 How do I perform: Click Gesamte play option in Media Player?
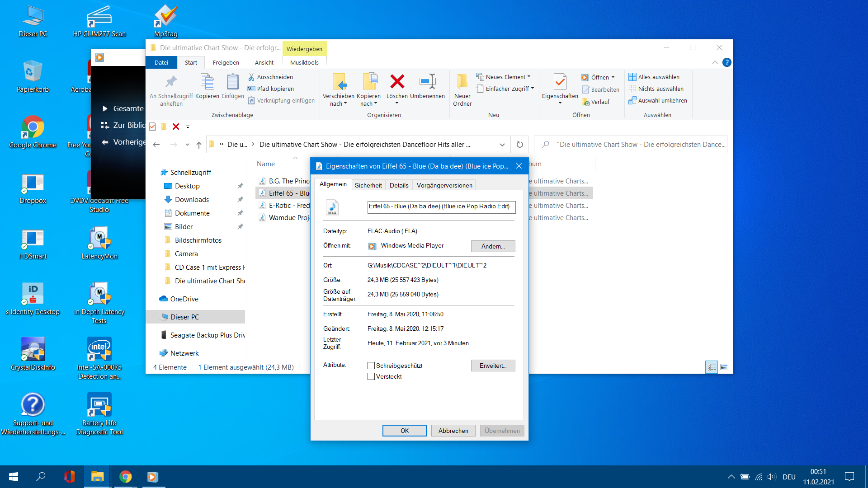123,108
